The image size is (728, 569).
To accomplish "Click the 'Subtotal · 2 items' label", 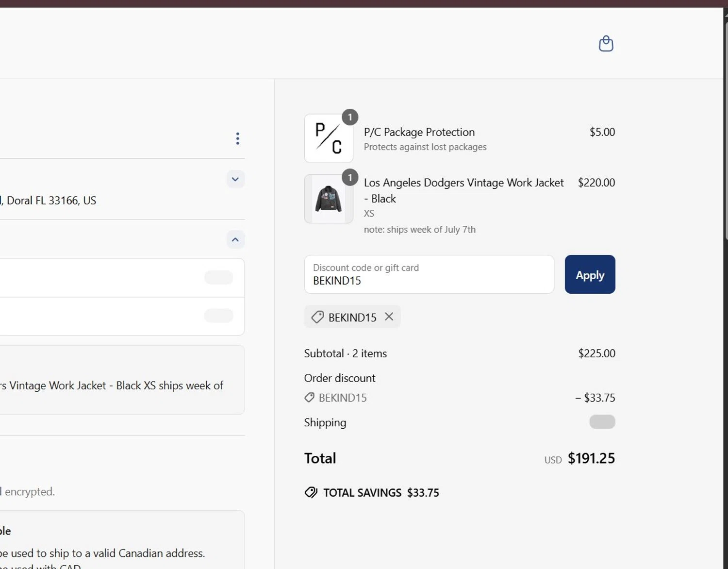I will 346,353.
